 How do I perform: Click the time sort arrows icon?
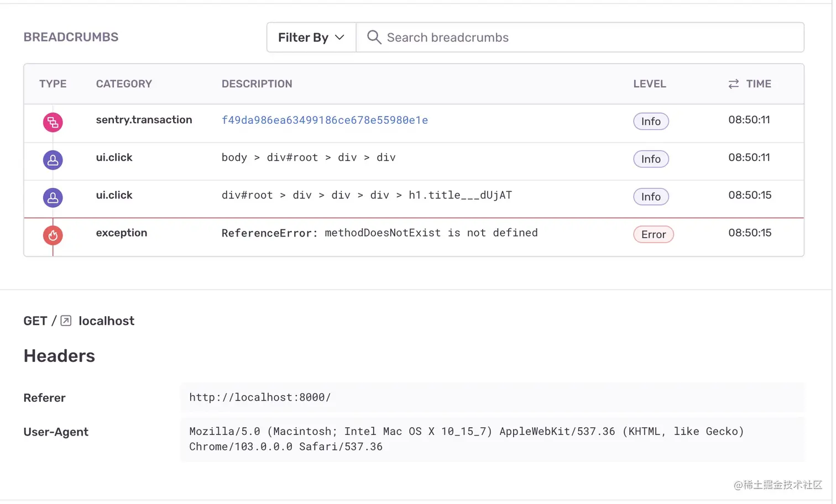coord(733,84)
